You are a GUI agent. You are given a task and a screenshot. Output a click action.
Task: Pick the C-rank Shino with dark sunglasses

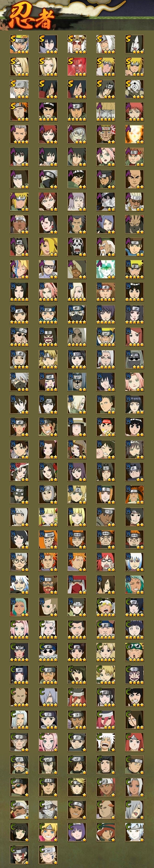click(x=48, y=652)
